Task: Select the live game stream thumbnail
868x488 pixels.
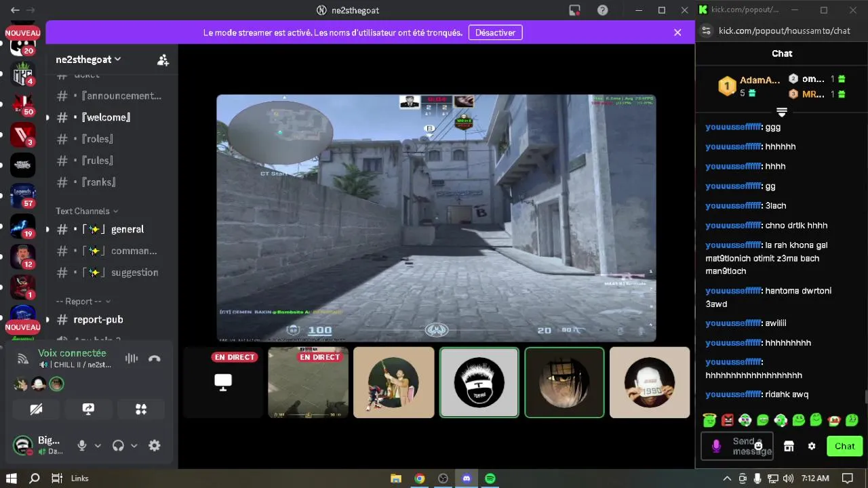Action: pos(308,382)
